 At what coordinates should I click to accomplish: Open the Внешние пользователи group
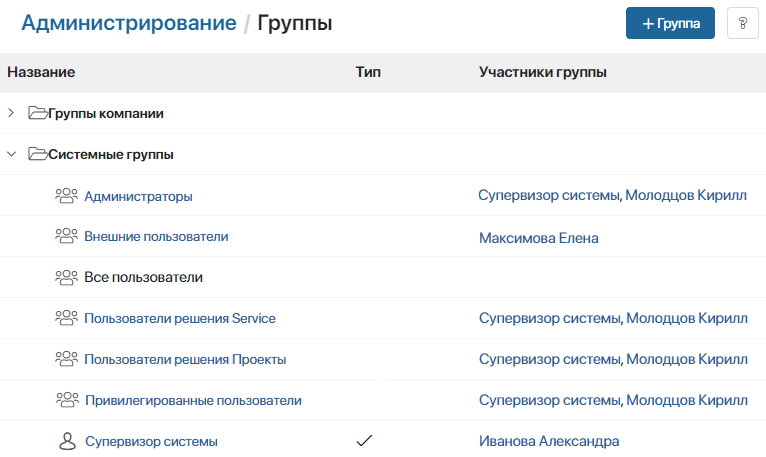[156, 237]
